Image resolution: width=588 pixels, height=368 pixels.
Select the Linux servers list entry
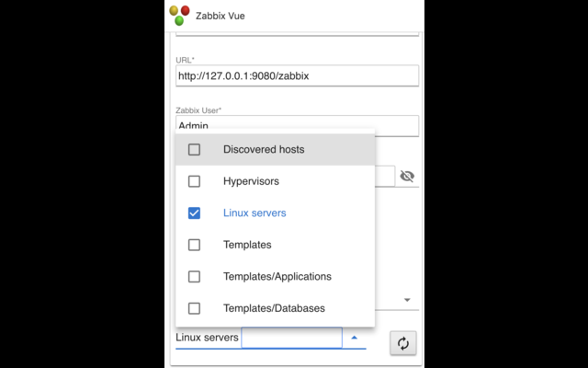[276, 213]
